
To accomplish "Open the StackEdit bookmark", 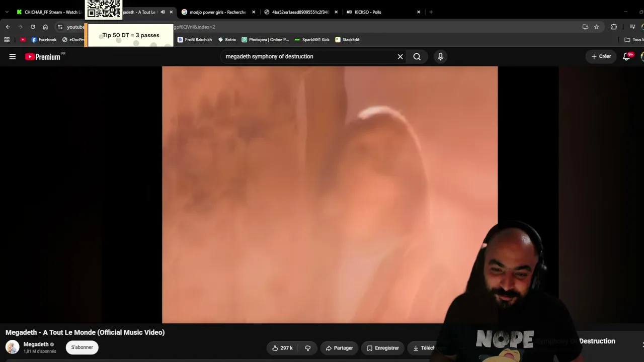I will [x=347, y=40].
